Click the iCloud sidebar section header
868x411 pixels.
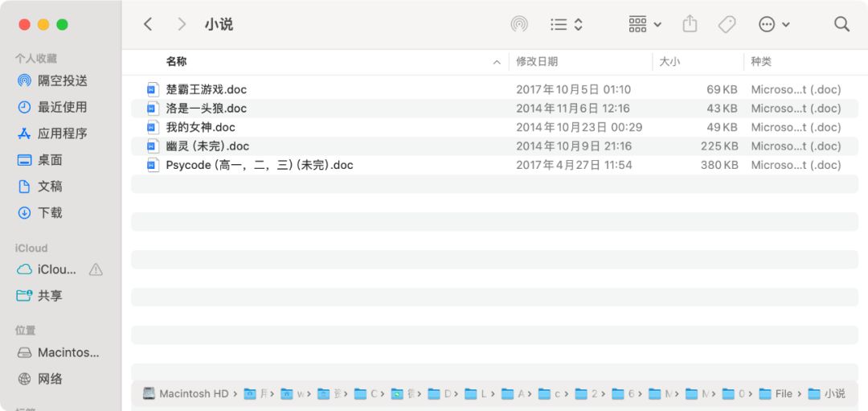(x=31, y=249)
